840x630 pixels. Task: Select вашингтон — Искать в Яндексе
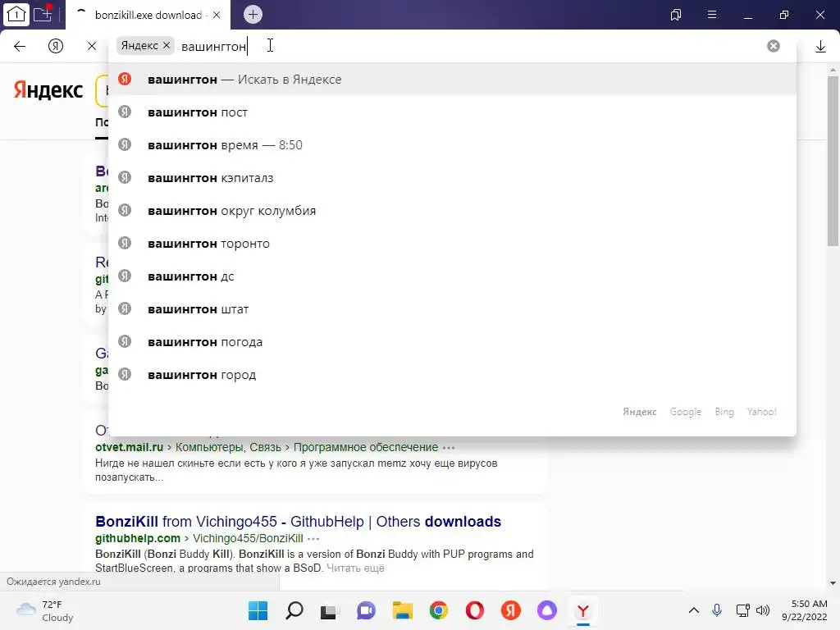(452, 80)
